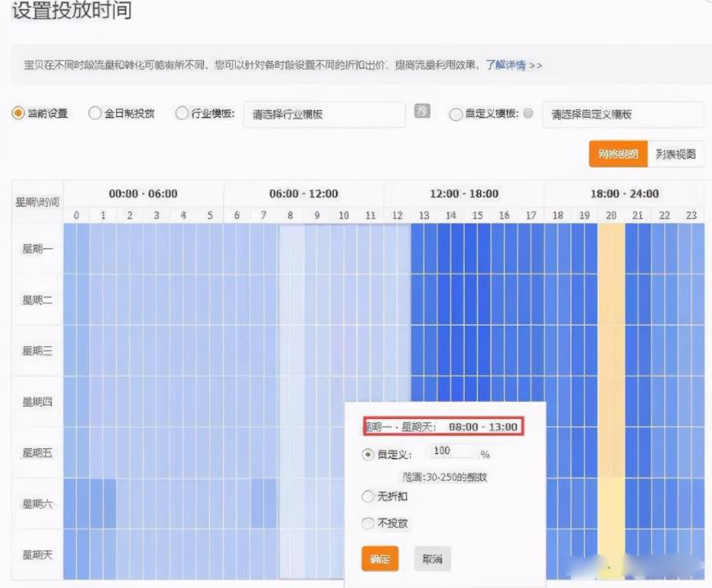
Task: Click the 18:00 - 24:00 column header
Action: pos(625,194)
